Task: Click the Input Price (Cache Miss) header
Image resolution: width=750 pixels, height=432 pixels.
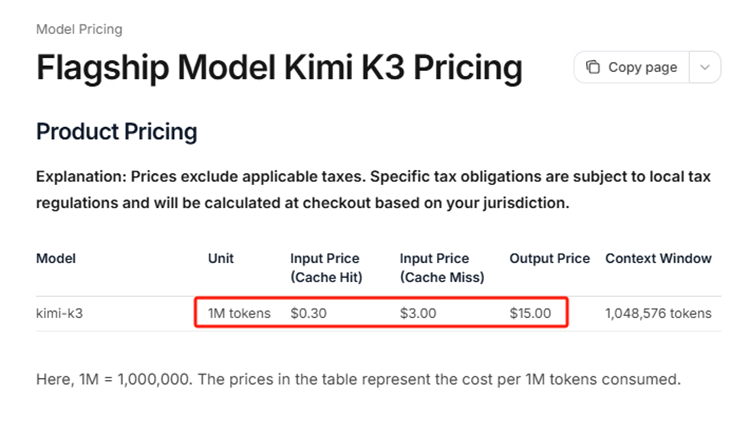Action: point(442,267)
